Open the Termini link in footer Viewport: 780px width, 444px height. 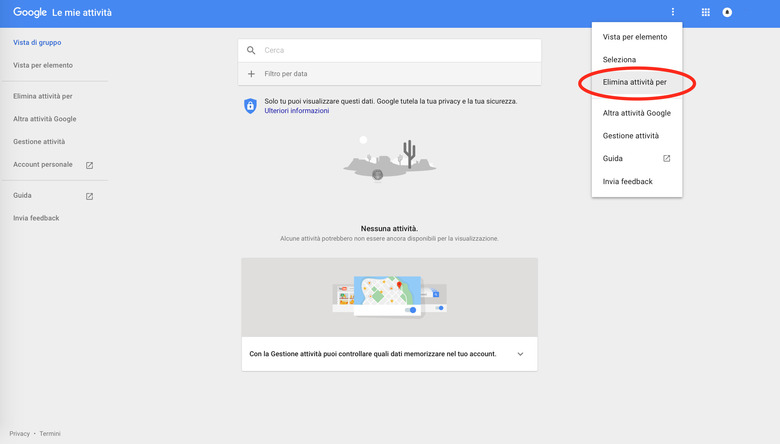pos(50,434)
